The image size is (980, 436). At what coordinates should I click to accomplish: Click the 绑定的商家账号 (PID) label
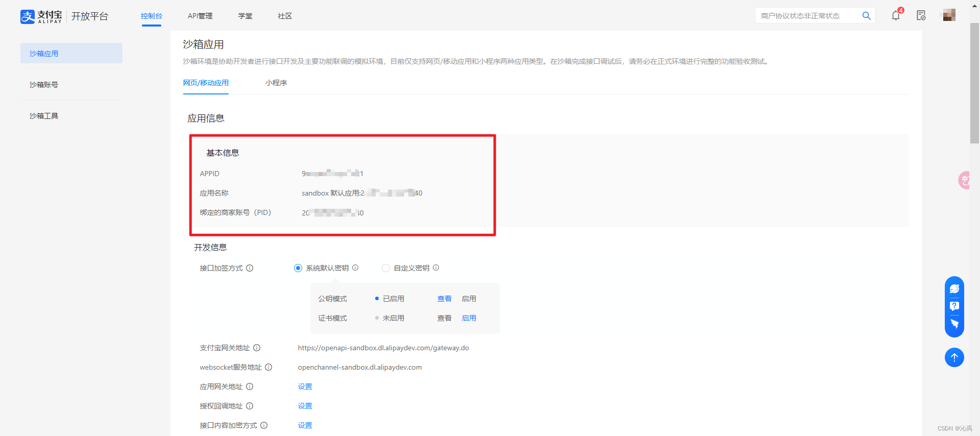pyautogui.click(x=235, y=212)
